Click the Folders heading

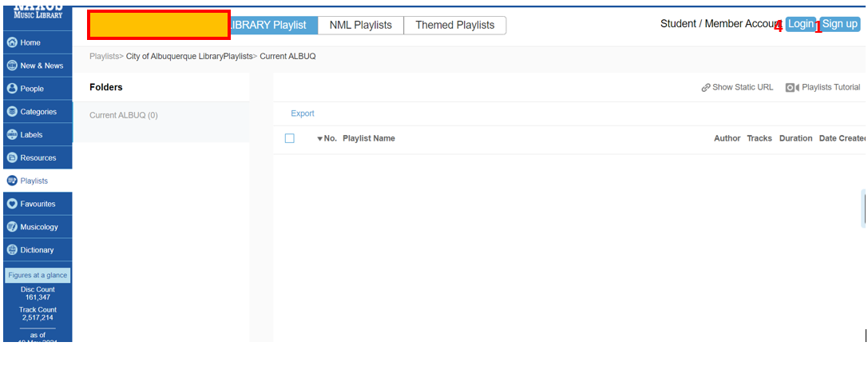pyautogui.click(x=105, y=87)
